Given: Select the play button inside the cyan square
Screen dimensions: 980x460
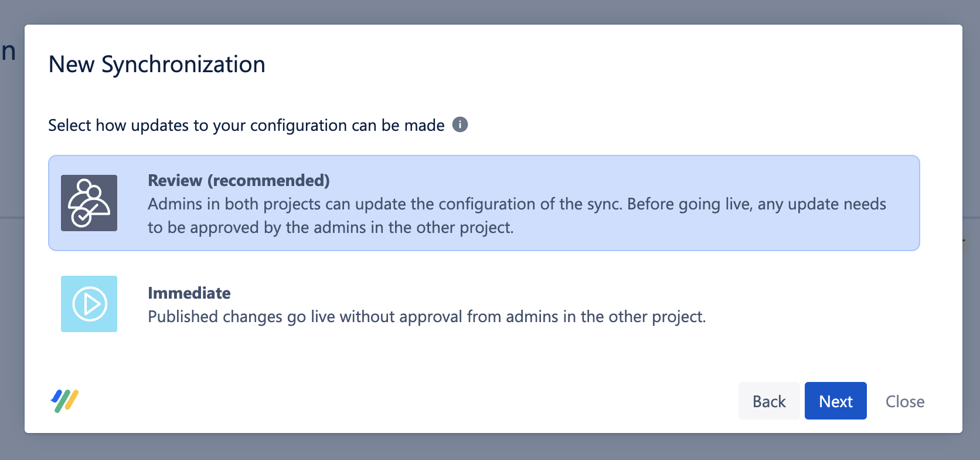Looking at the screenshot, I should click(89, 303).
